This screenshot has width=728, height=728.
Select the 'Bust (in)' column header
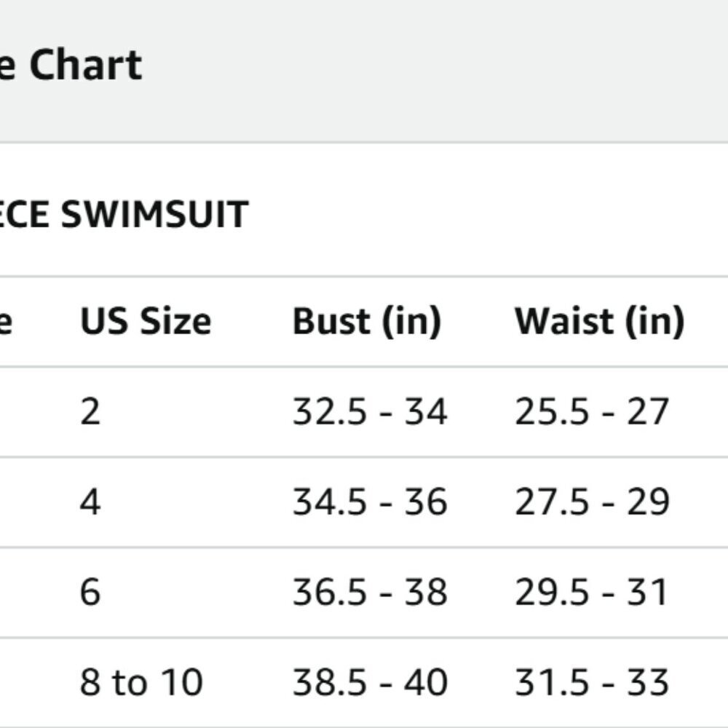tap(367, 321)
